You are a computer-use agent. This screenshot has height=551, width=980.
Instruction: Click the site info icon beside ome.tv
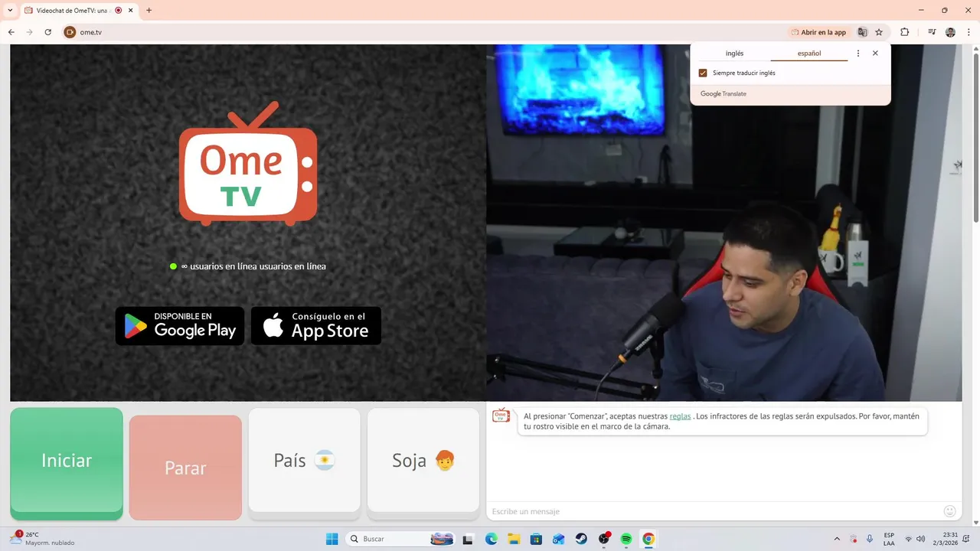point(70,32)
